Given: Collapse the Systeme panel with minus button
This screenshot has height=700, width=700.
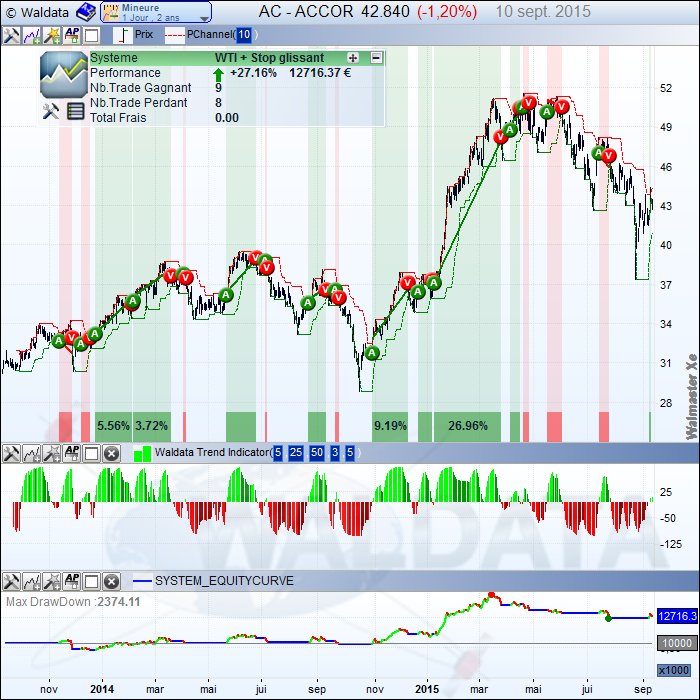Looking at the screenshot, I should (376, 58).
